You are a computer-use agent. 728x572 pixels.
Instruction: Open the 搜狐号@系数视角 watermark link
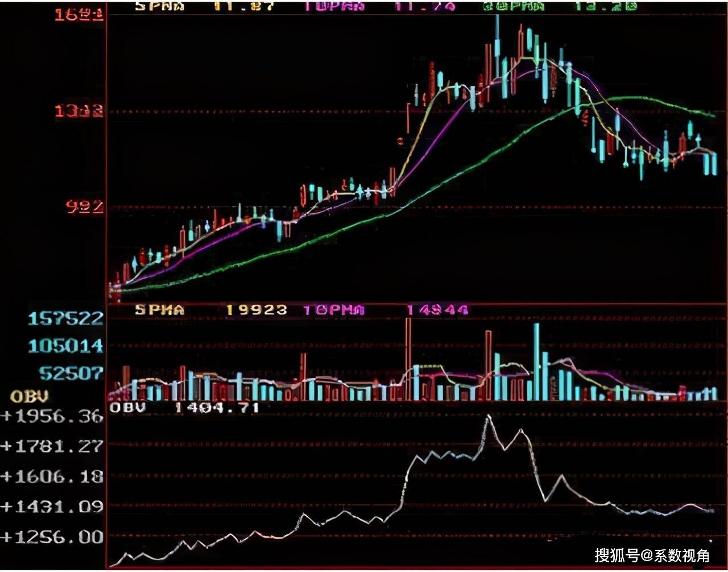[652, 555]
